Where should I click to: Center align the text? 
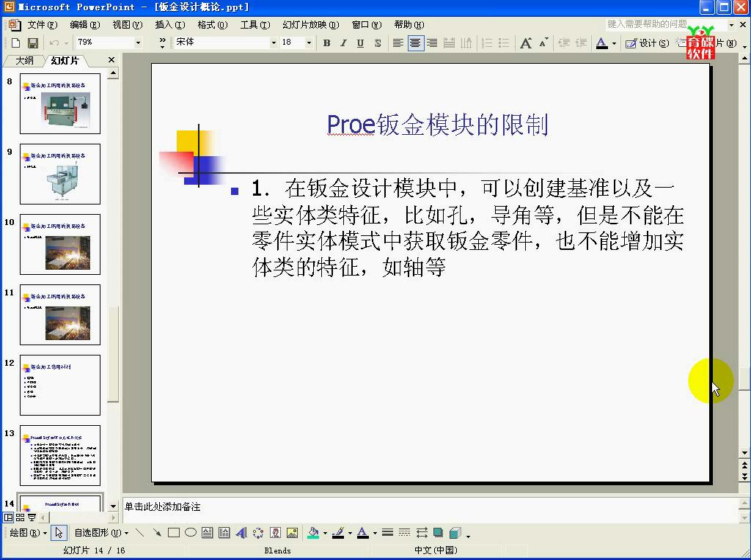[415, 43]
